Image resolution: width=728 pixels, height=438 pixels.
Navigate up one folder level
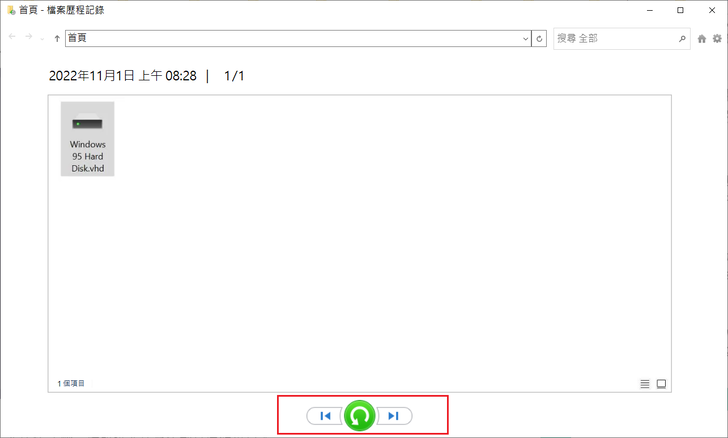pyautogui.click(x=57, y=39)
